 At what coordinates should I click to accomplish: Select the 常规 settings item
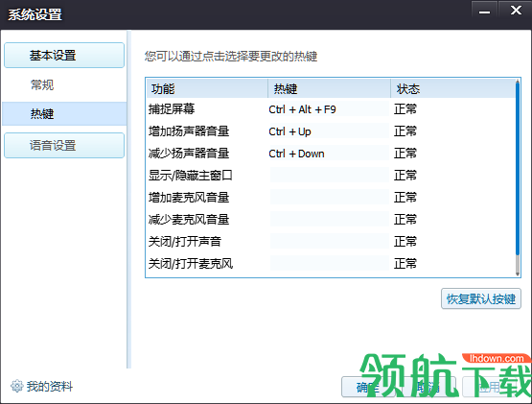42,84
